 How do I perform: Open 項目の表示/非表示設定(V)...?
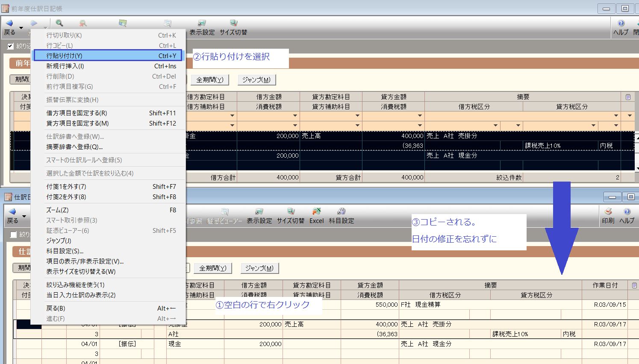[108, 261]
